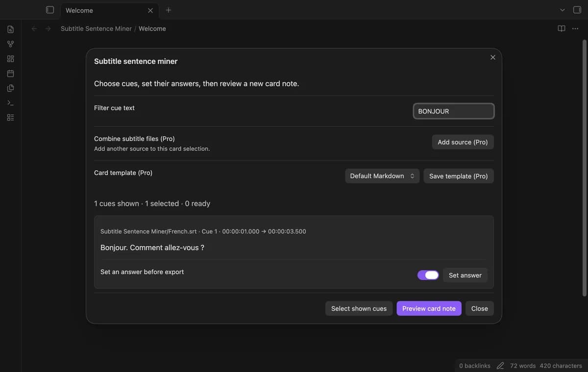Click the note's vertical scrollbar
Image resolution: width=588 pixels, height=372 pixels.
tap(584, 167)
